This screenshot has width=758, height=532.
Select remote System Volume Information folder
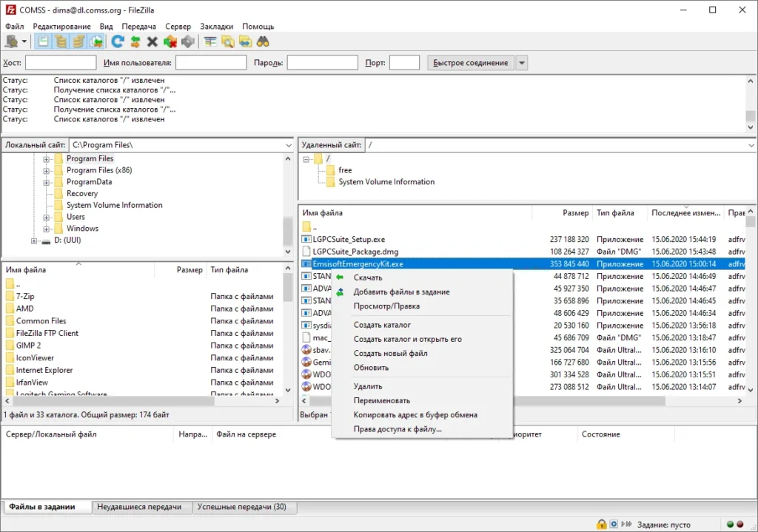click(x=386, y=182)
